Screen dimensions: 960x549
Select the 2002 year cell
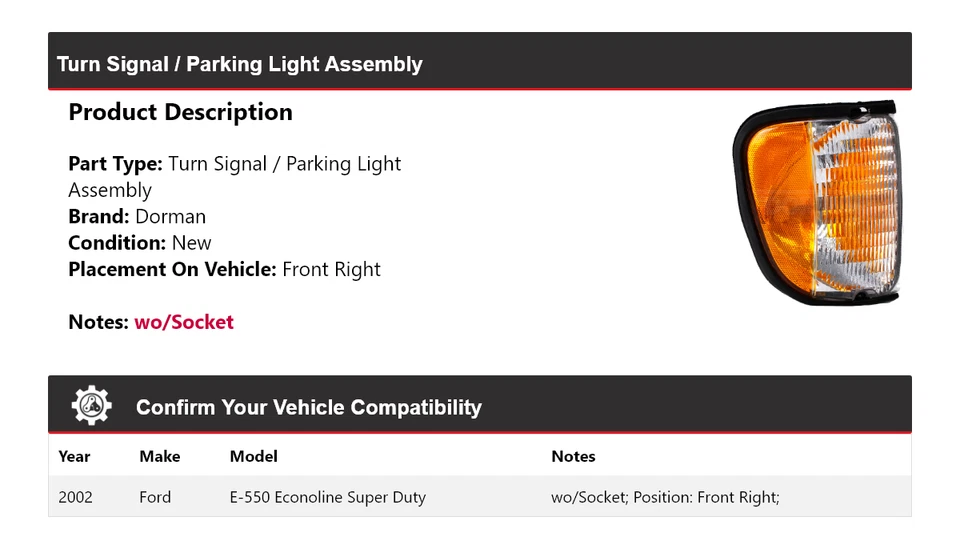pos(75,497)
